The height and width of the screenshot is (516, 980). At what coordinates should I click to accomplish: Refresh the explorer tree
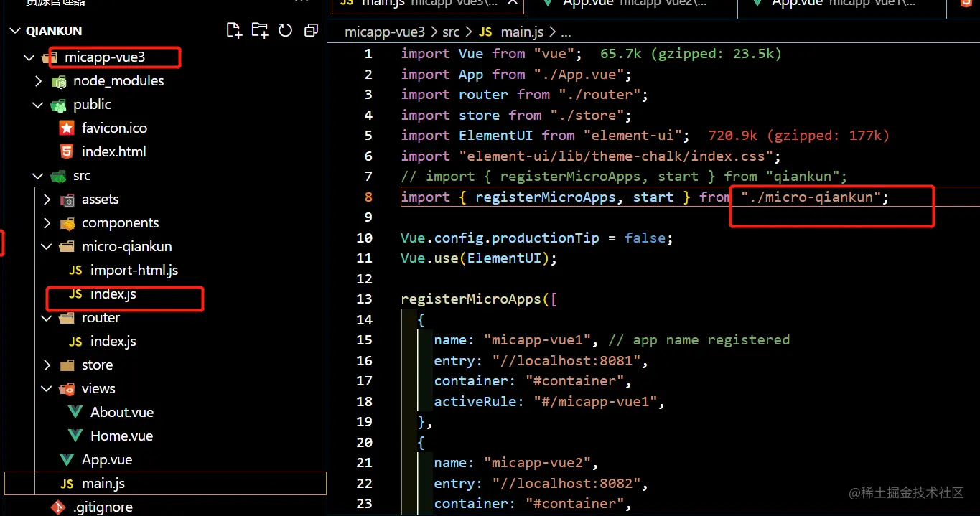pos(285,30)
